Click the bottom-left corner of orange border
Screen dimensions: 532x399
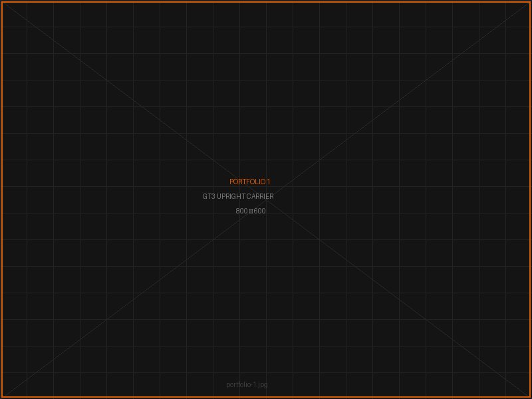(1, 397)
